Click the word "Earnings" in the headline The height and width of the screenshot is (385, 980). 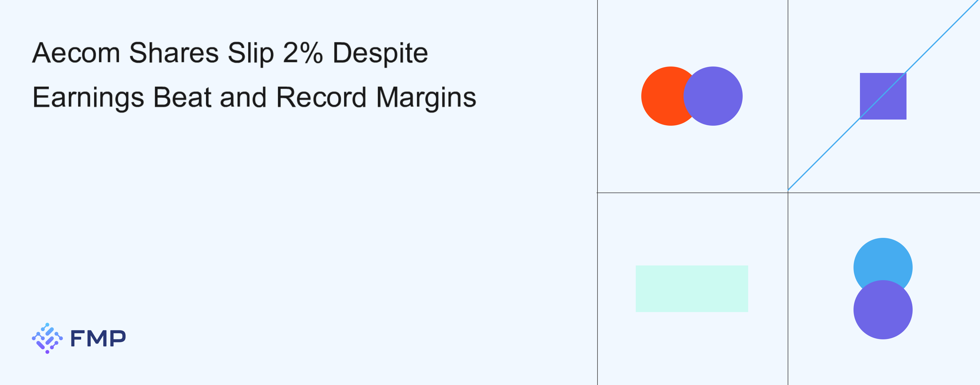click(88, 98)
